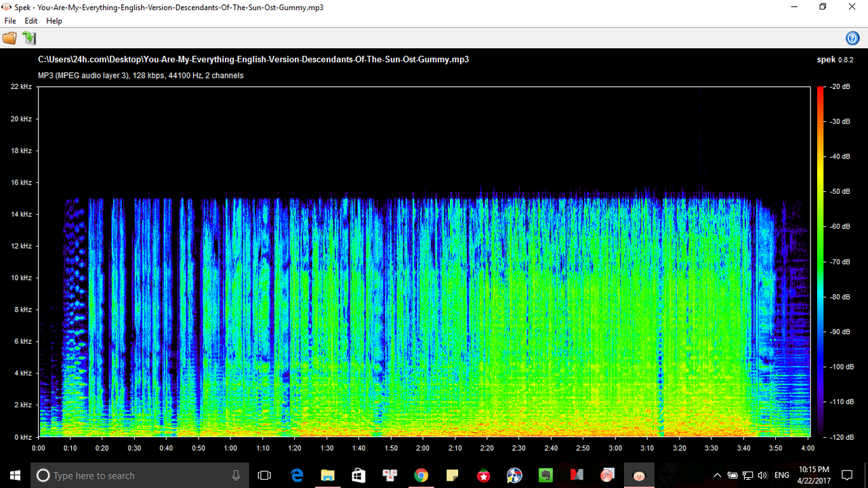Viewport: 868px width, 488px height.
Task: Open the File menu
Action: 10,21
